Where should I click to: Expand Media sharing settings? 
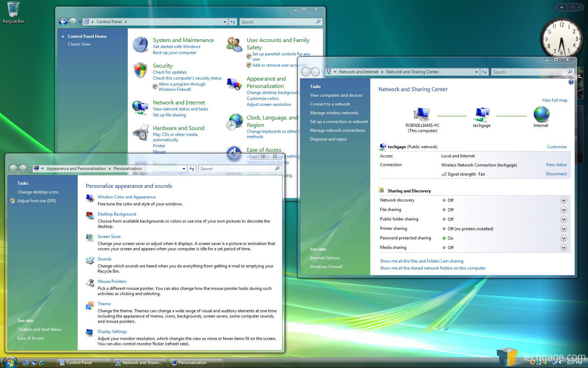[563, 247]
